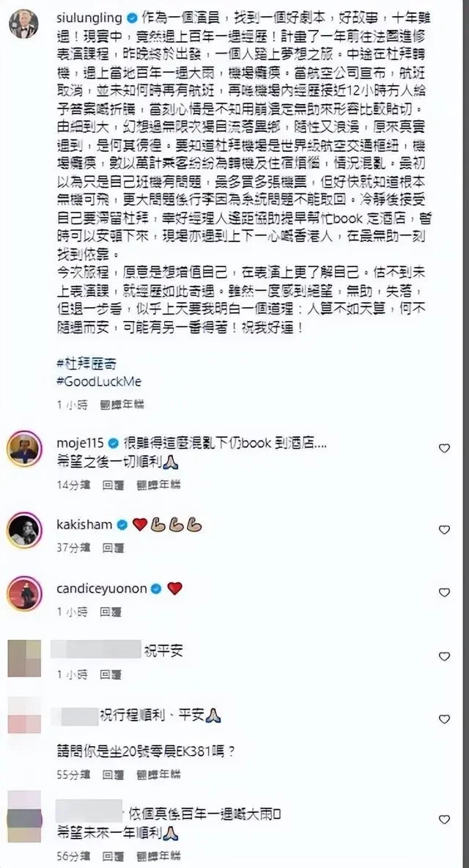This screenshot has height=868, width=469.
Task: Like the EK381 question comment
Action: coord(444,719)
